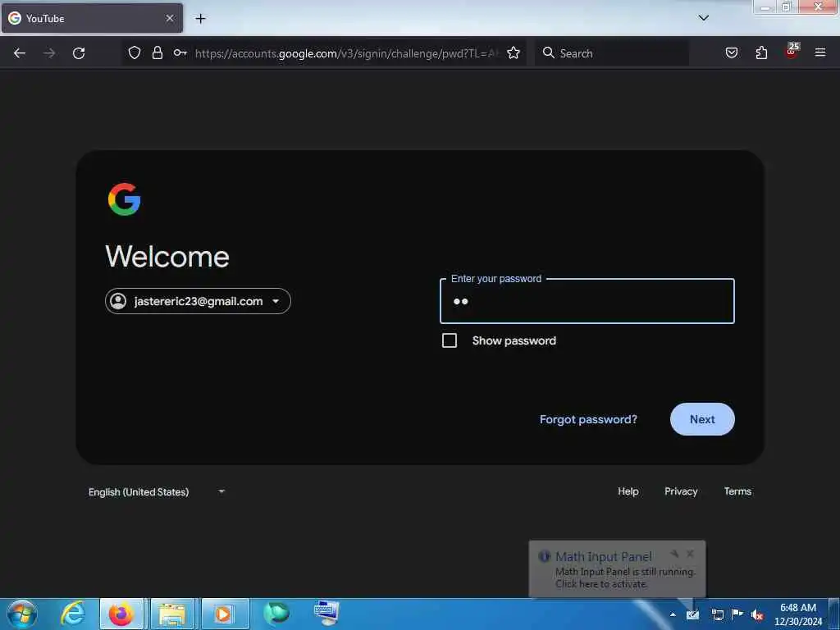Open saved logins via the key icon
Viewport: 840px width, 630px height.
[x=180, y=52]
